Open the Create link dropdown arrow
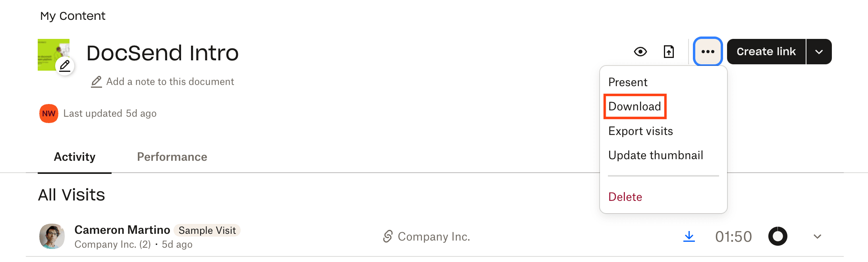 point(819,52)
